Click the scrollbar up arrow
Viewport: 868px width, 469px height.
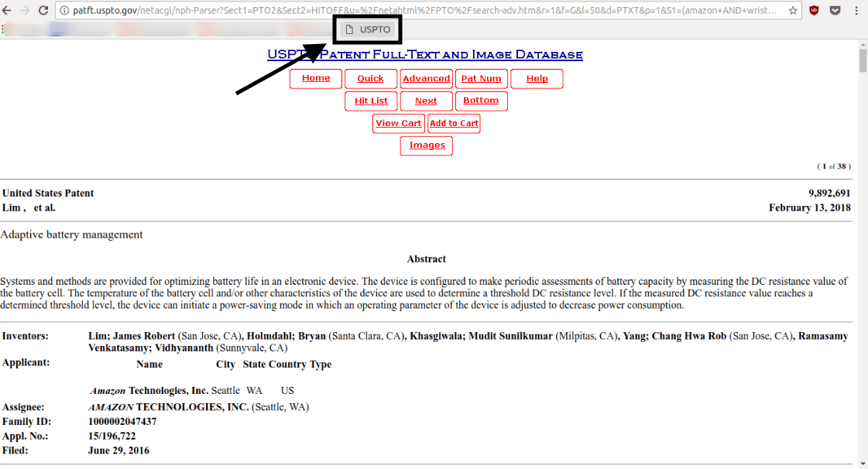tap(863, 43)
